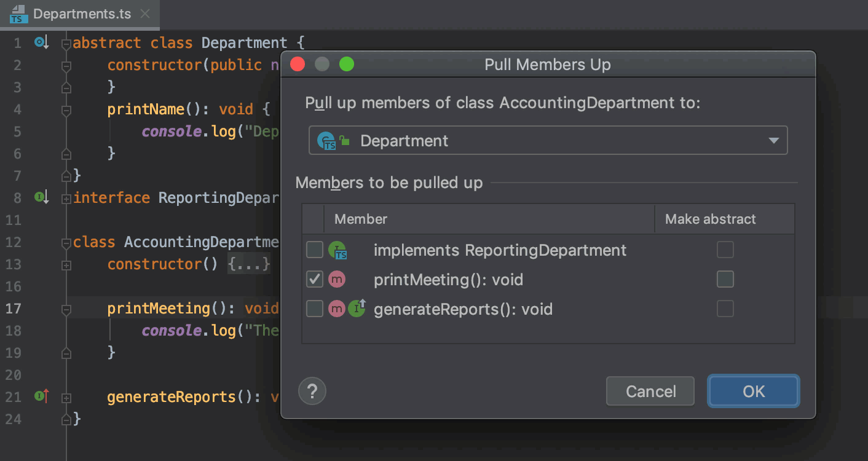Viewport: 868px width, 461px height.
Task: Click the help question mark button
Action: point(312,391)
